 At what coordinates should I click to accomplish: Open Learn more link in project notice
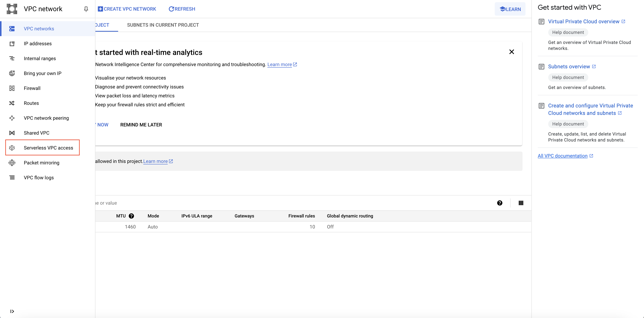pyautogui.click(x=158, y=161)
